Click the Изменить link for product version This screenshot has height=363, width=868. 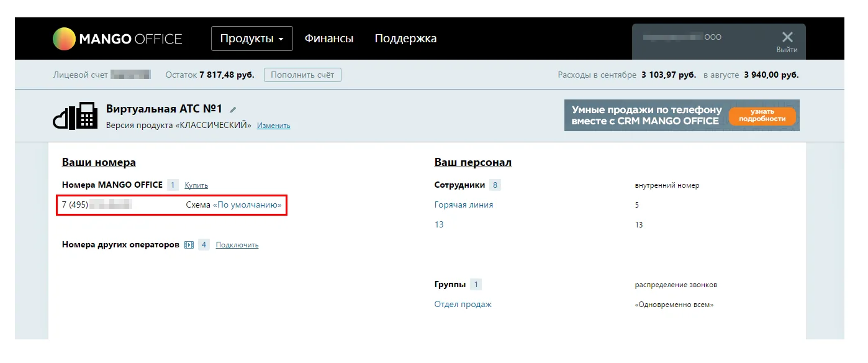[x=274, y=126]
